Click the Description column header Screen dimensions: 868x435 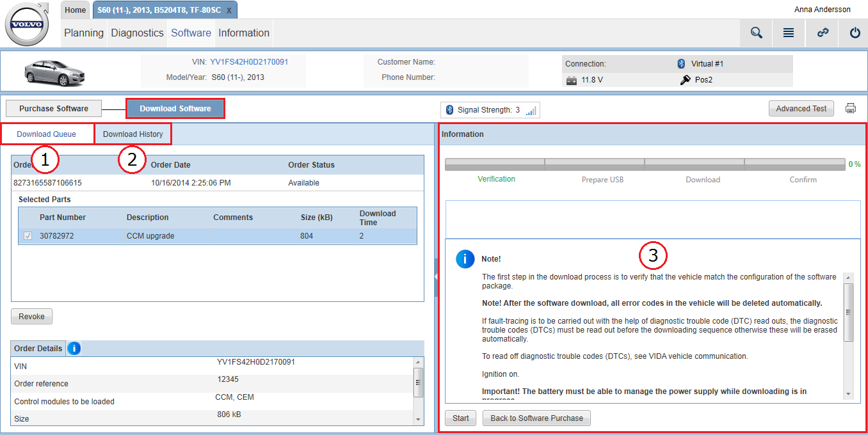point(148,217)
